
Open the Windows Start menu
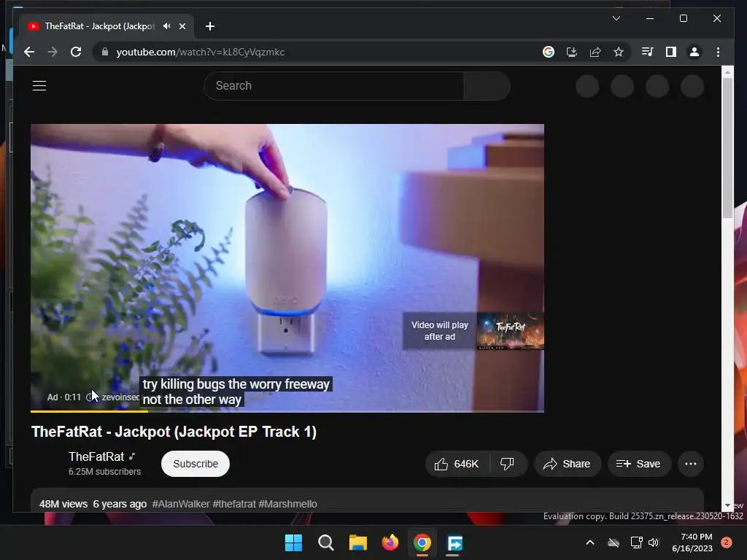pyautogui.click(x=293, y=542)
